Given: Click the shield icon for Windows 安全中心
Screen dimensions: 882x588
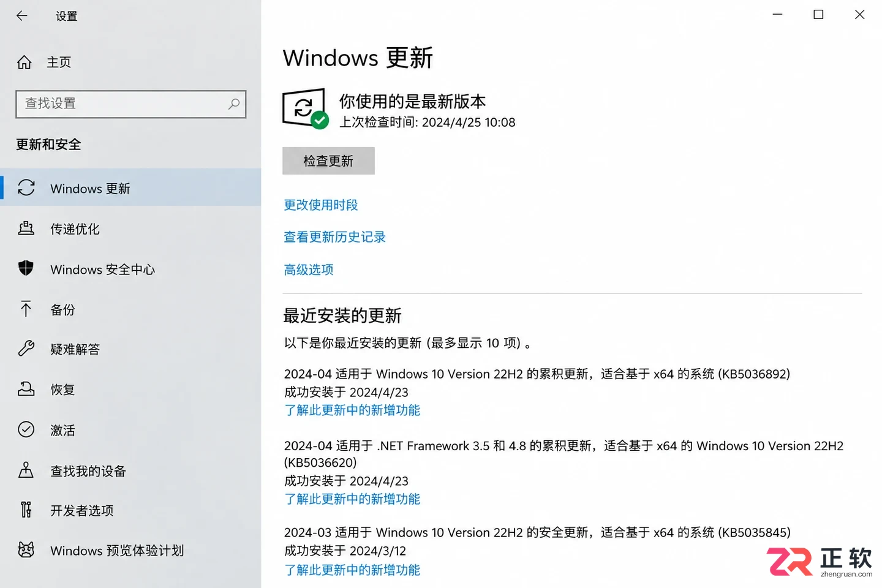Looking at the screenshot, I should pyautogui.click(x=26, y=268).
